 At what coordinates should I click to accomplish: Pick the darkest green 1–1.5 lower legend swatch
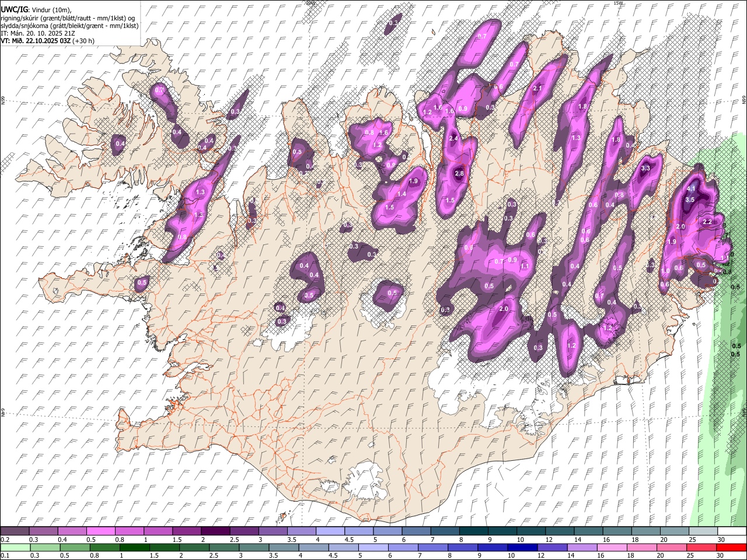click(135, 548)
